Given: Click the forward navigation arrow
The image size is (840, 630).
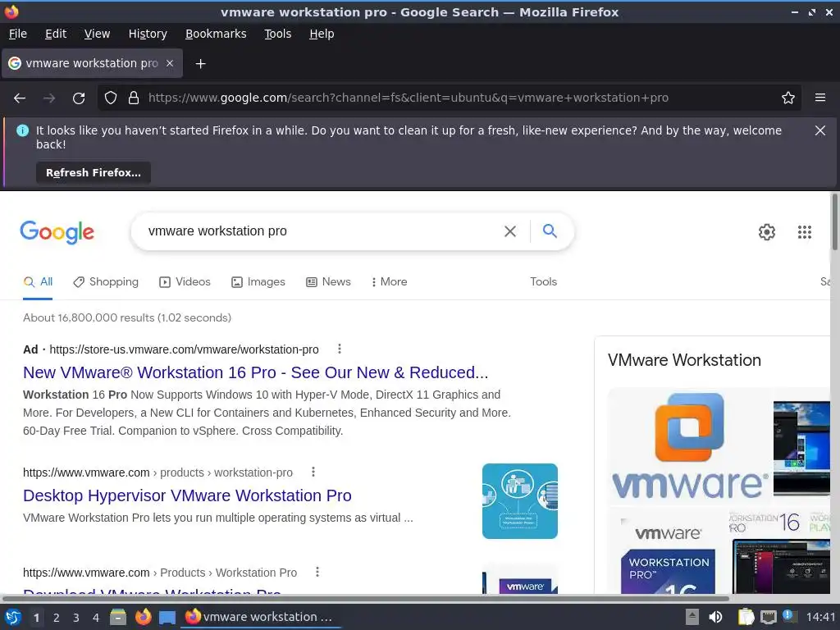Looking at the screenshot, I should [49, 98].
